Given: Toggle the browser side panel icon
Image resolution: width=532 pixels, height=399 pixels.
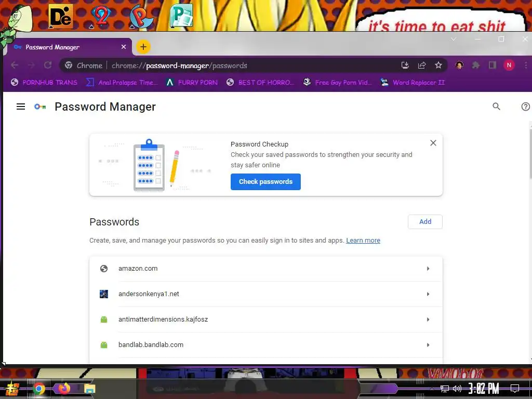Looking at the screenshot, I should (x=493, y=65).
